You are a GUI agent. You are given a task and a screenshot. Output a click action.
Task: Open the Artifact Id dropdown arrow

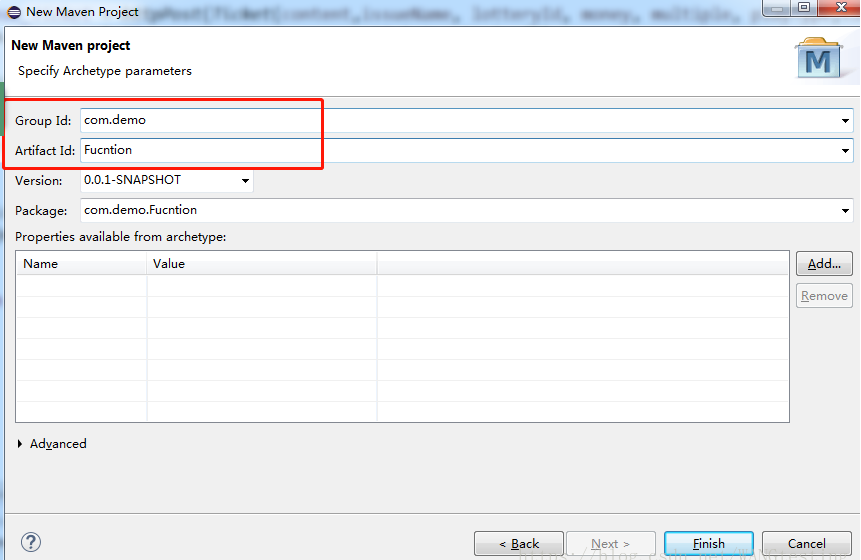[x=845, y=150]
